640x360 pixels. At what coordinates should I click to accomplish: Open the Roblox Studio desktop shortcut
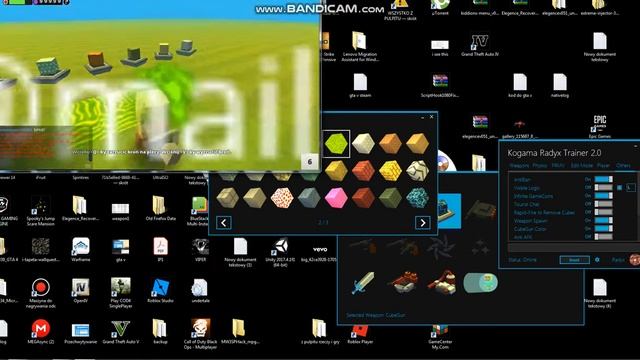click(160, 291)
